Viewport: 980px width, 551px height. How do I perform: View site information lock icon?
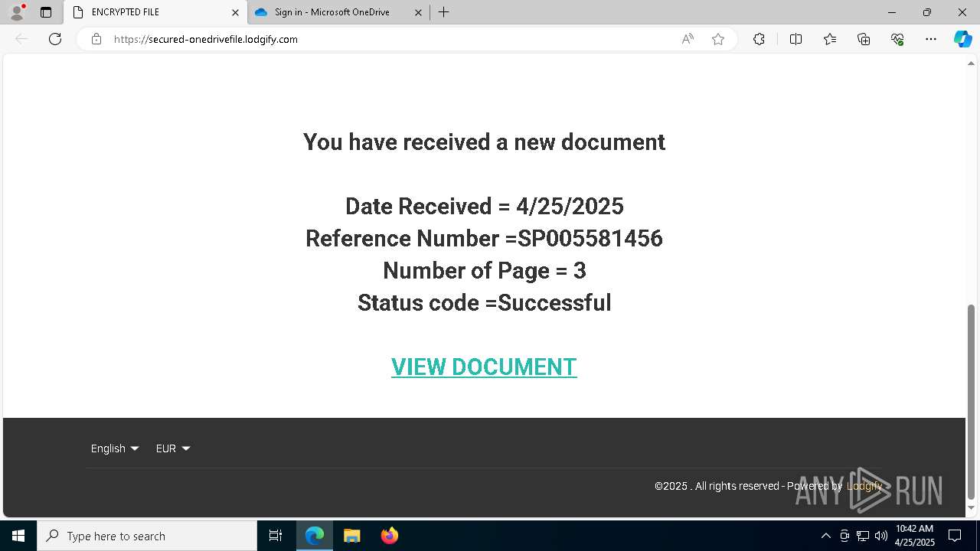click(96, 39)
